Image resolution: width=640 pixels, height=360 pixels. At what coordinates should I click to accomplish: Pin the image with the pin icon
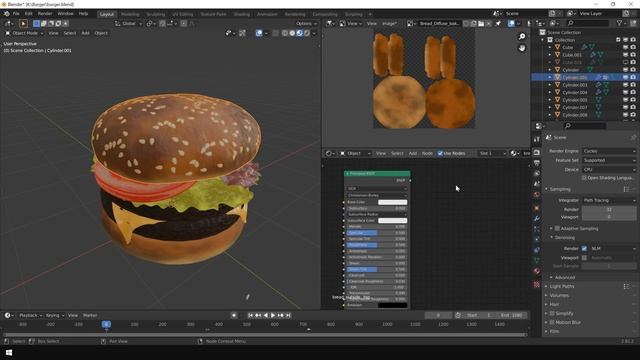(498, 24)
